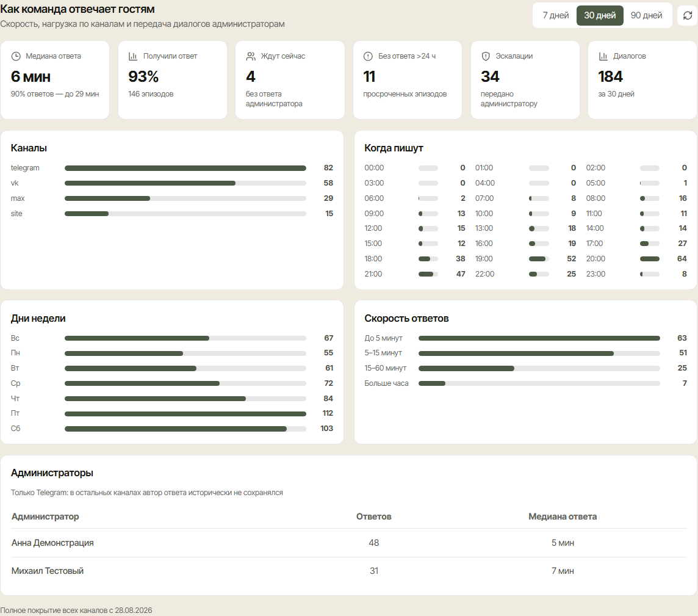Click the Анна Демонстрация administrator row
Image resolution: width=698 pixels, height=616 pixels.
pos(349,543)
